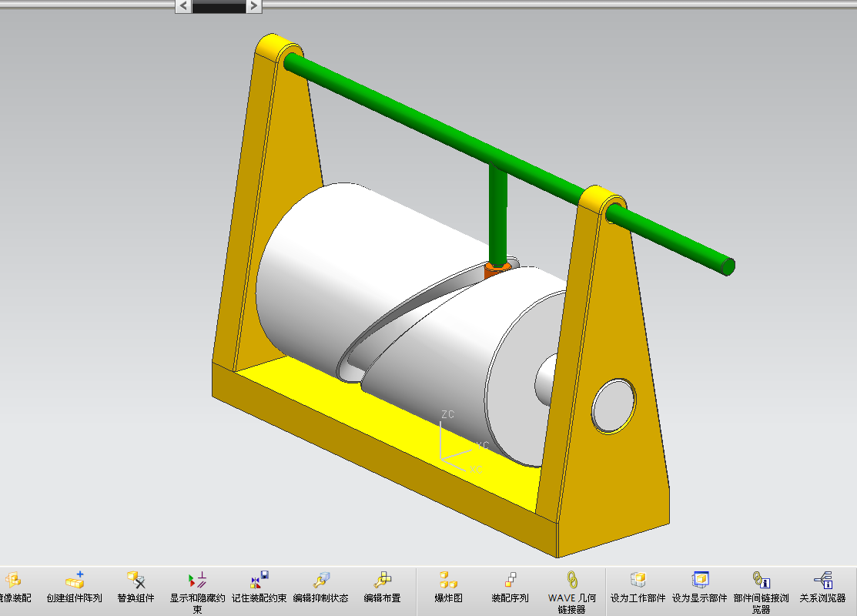Click the right scroll arrow at top
The image size is (857, 616).
pos(253,6)
